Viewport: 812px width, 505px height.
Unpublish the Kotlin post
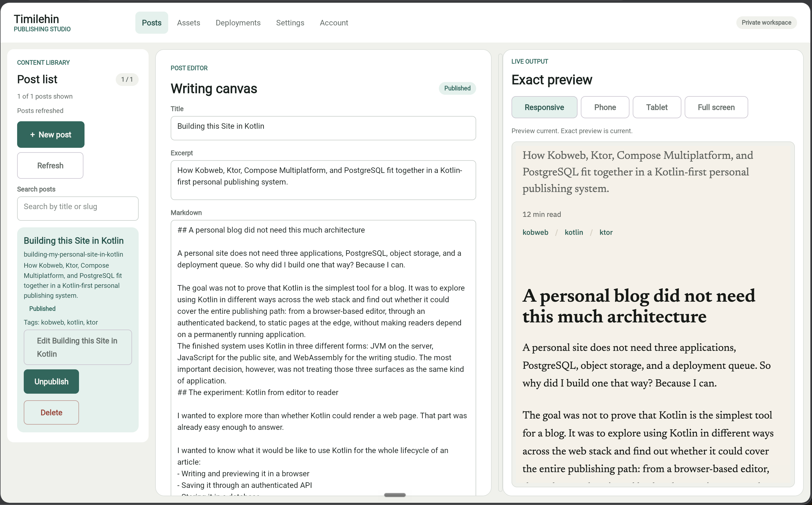pos(51,382)
